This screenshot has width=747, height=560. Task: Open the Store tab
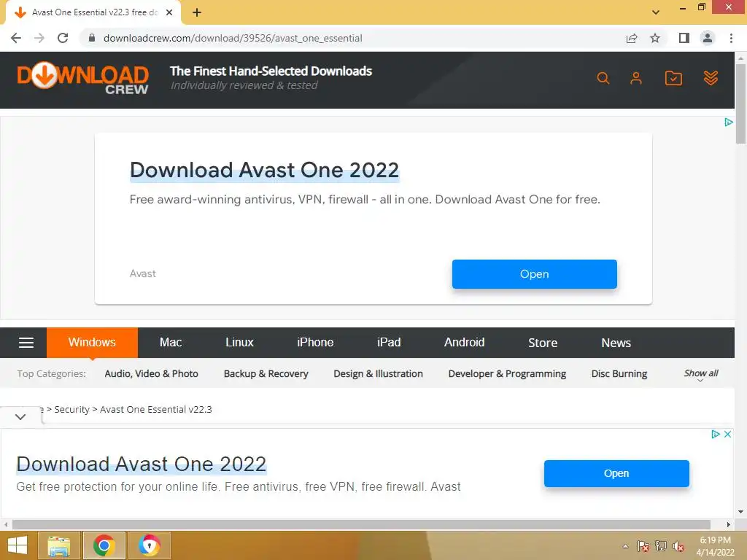coord(543,343)
